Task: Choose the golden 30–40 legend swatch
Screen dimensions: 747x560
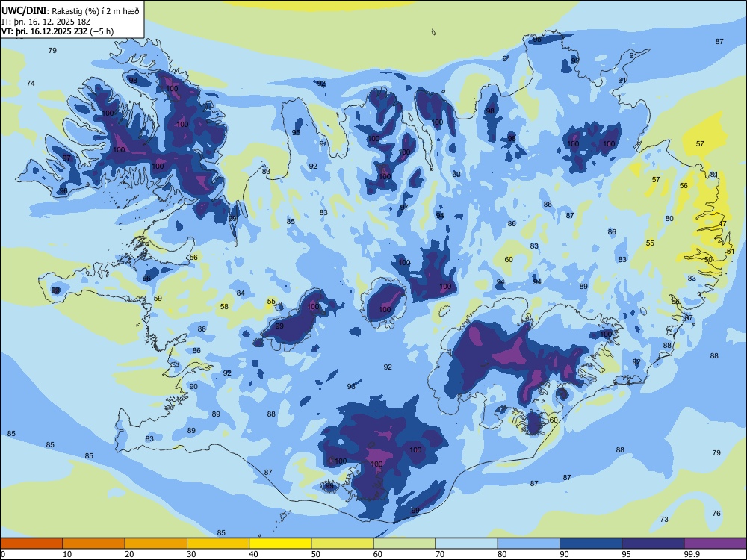Action: click(218, 544)
